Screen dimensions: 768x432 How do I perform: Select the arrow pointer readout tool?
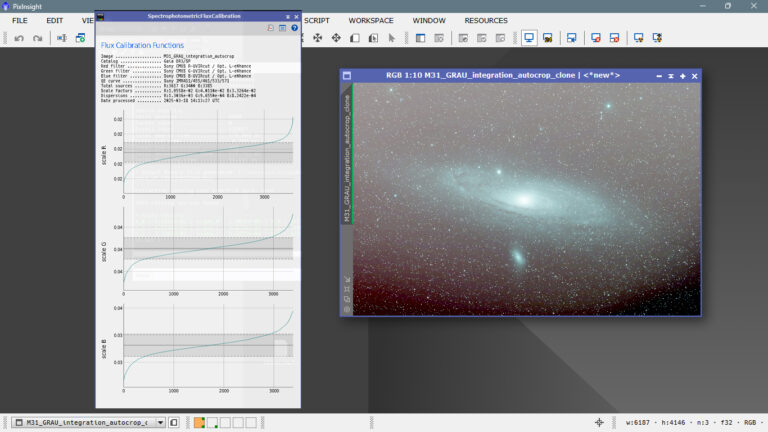(x=391, y=38)
